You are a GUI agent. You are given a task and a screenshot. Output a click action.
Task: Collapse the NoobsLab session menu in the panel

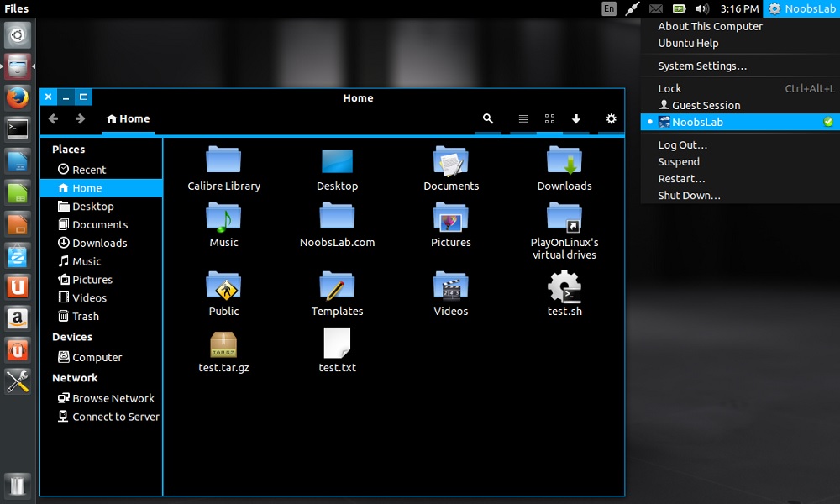pyautogui.click(x=802, y=8)
